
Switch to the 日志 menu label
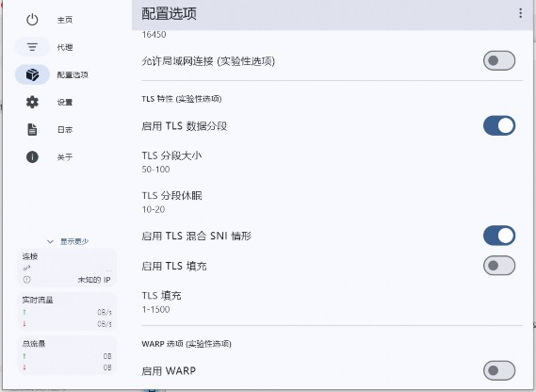(65, 130)
